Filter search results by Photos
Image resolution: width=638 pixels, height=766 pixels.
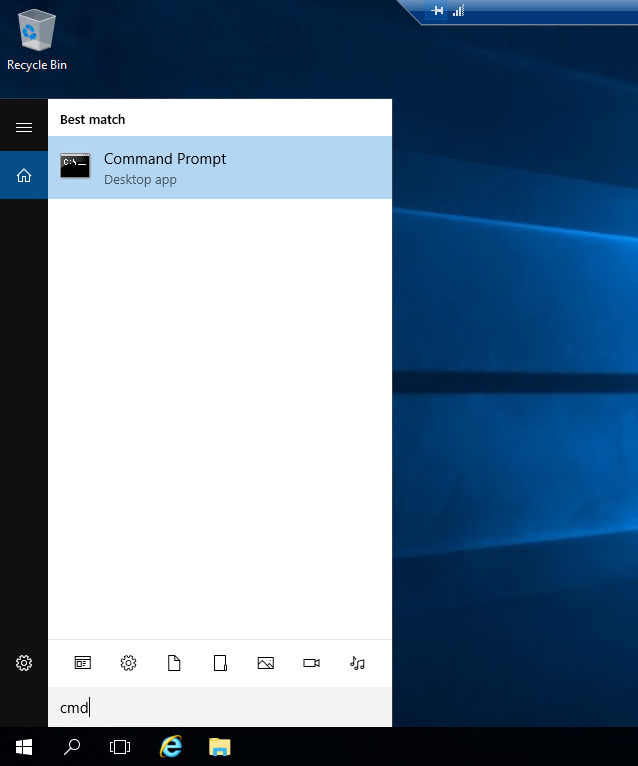coord(266,663)
